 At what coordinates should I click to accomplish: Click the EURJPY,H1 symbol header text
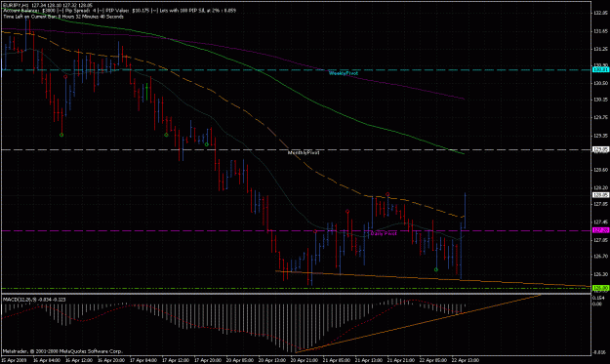pyautogui.click(x=16, y=6)
